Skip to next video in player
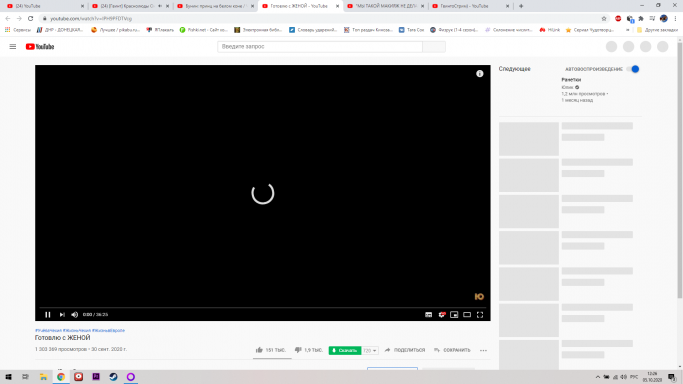The width and height of the screenshot is (683, 384). click(x=62, y=315)
